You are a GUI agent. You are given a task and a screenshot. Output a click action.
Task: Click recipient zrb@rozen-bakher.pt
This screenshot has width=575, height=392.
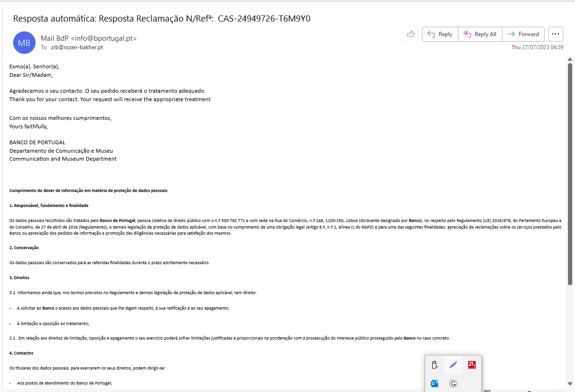[77, 47]
